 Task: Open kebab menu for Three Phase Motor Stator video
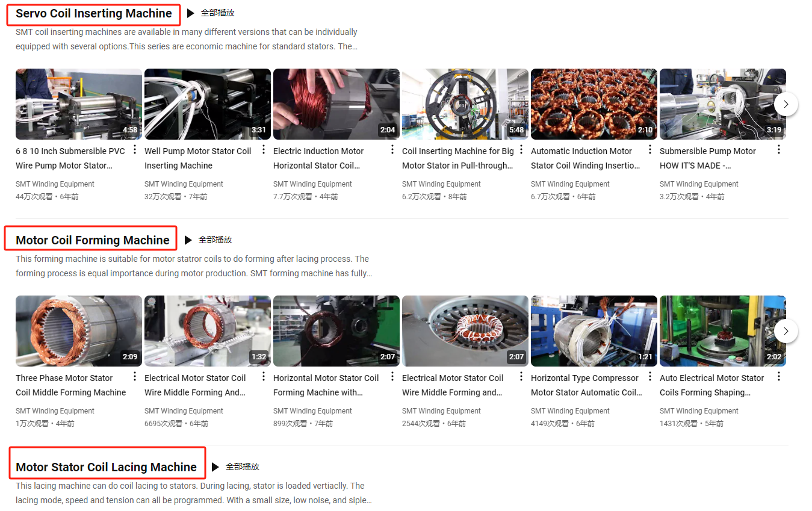tap(135, 377)
